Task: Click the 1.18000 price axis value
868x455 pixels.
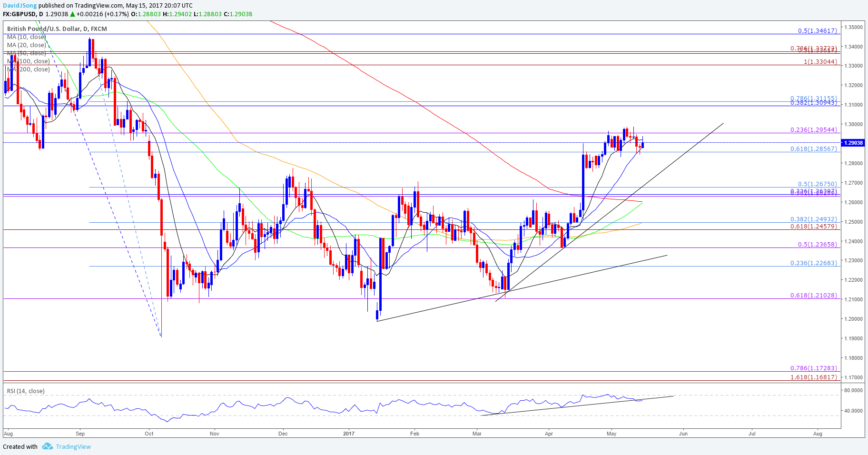Action: [x=854, y=358]
